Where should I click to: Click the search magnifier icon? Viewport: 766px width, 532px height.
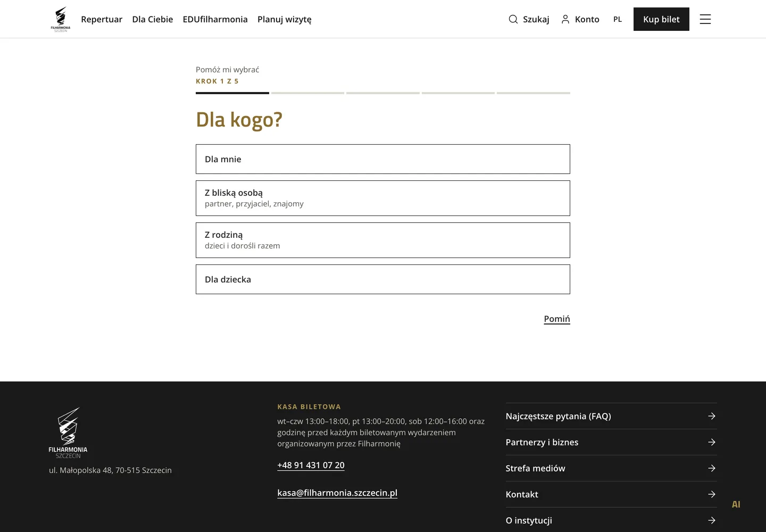tap(513, 19)
